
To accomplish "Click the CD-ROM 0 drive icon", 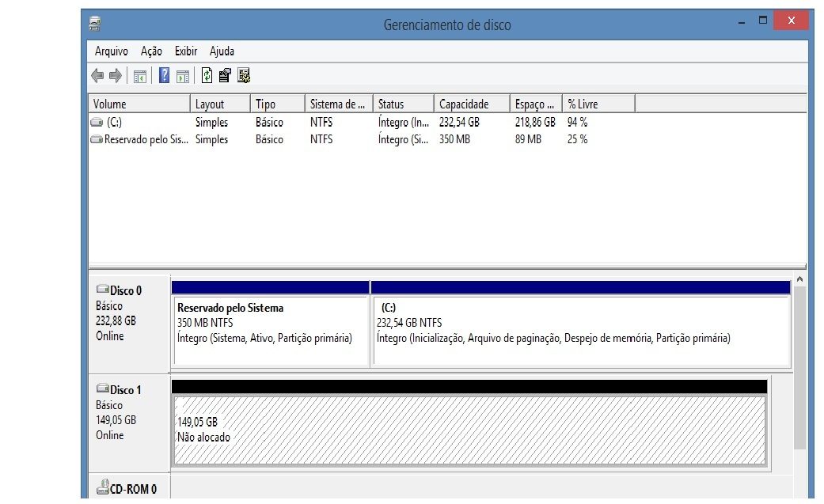I will (x=102, y=487).
